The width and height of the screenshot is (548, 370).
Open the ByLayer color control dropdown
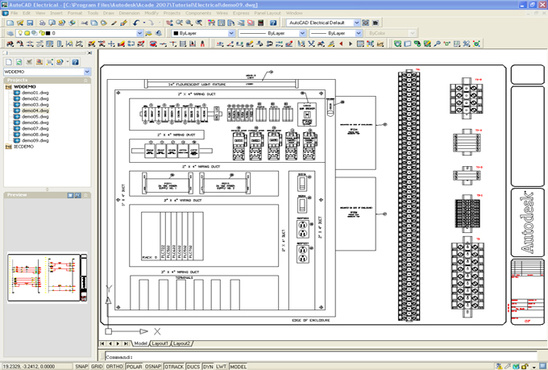pyautogui.click(x=231, y=33)
